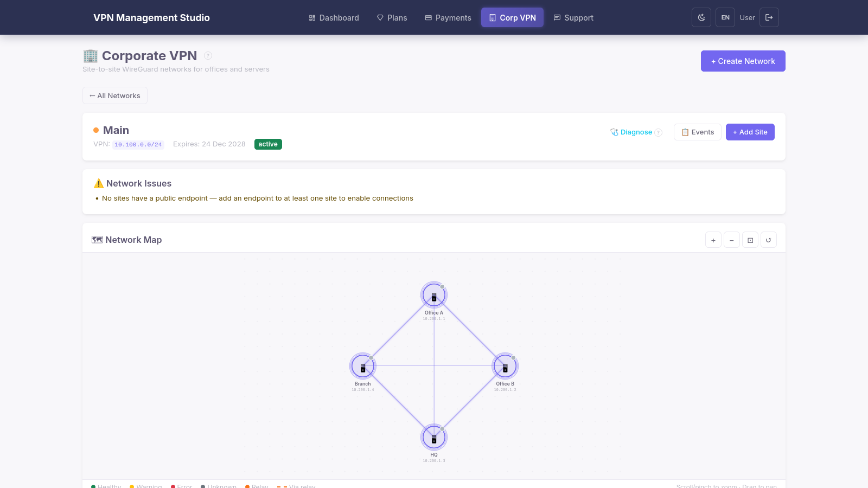
Task: Select the Branch site node
Action: click(x=363, y=367)
